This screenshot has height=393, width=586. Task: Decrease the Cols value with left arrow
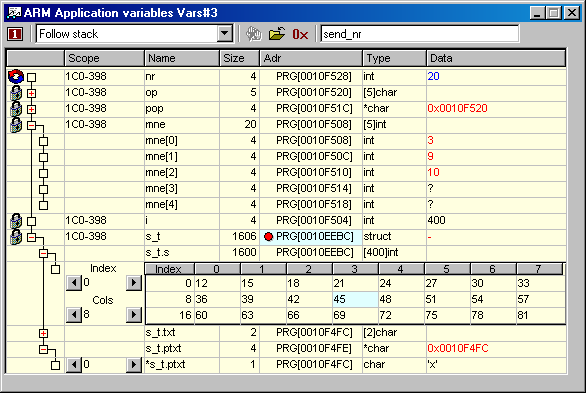(74, 315)
